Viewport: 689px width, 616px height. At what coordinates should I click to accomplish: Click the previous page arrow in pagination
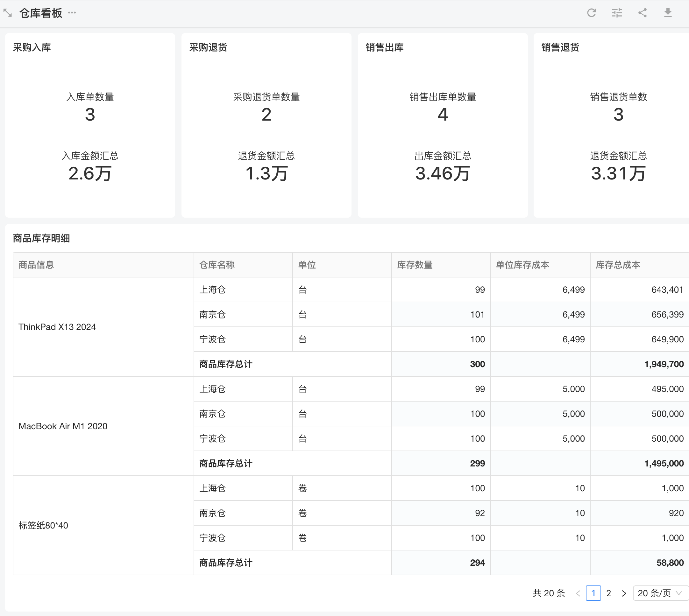578,593
